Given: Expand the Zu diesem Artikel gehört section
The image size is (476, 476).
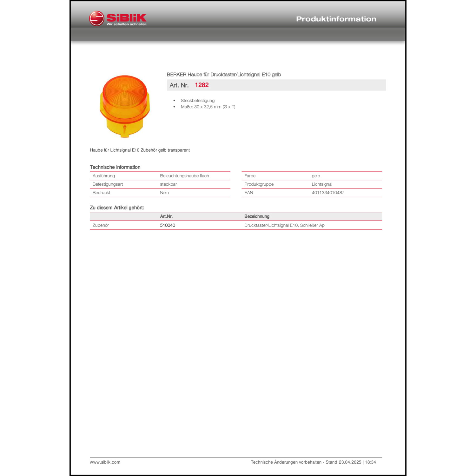Looking at the screenshot, I should tap(117, 207).
